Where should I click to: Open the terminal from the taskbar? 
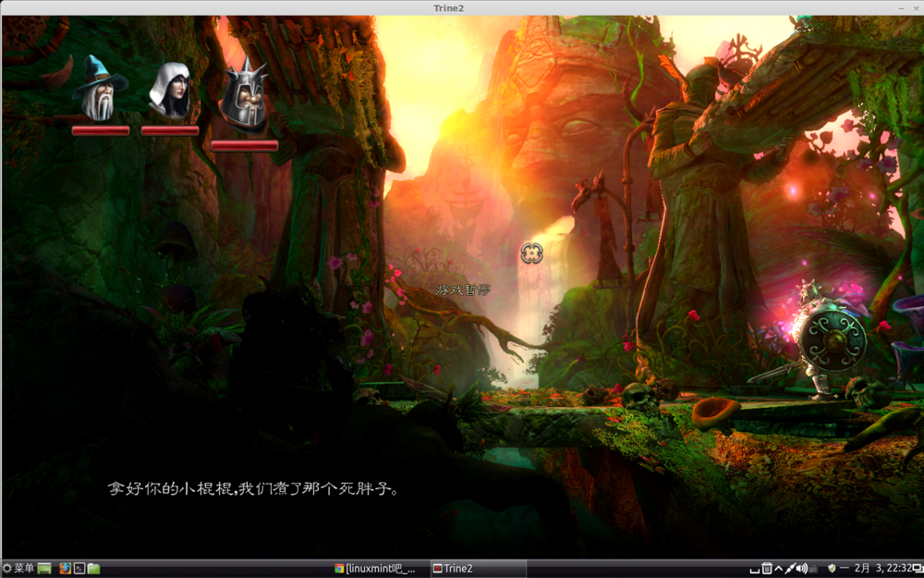pos(79,569)
